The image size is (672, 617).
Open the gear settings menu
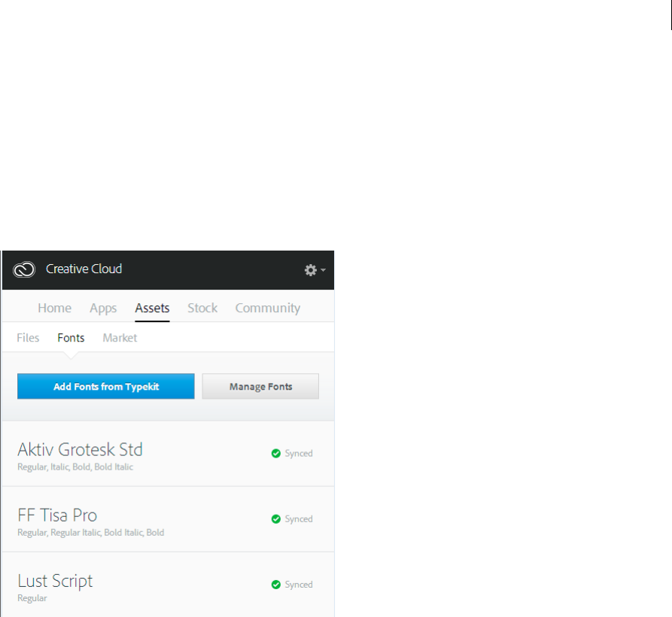315,270
